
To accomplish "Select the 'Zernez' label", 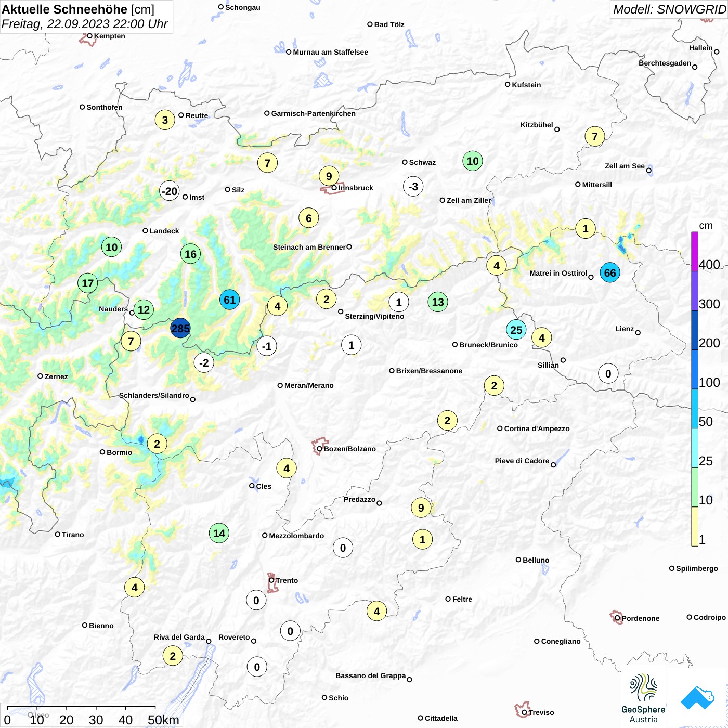I will [56, 377].
